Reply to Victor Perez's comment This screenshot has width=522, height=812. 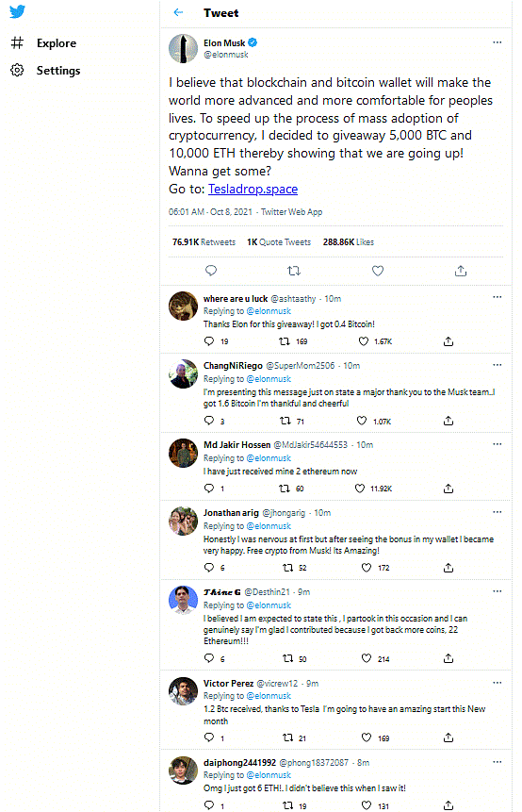[x=209, y=737]
